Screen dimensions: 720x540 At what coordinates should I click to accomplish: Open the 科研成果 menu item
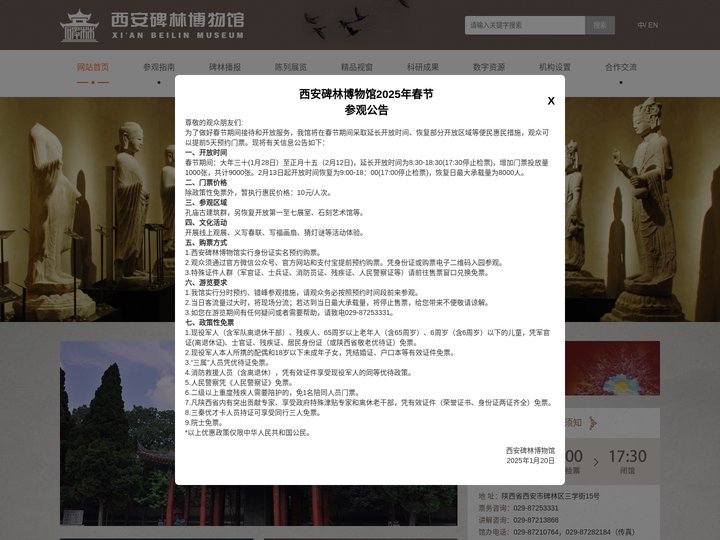click(423, 67)
